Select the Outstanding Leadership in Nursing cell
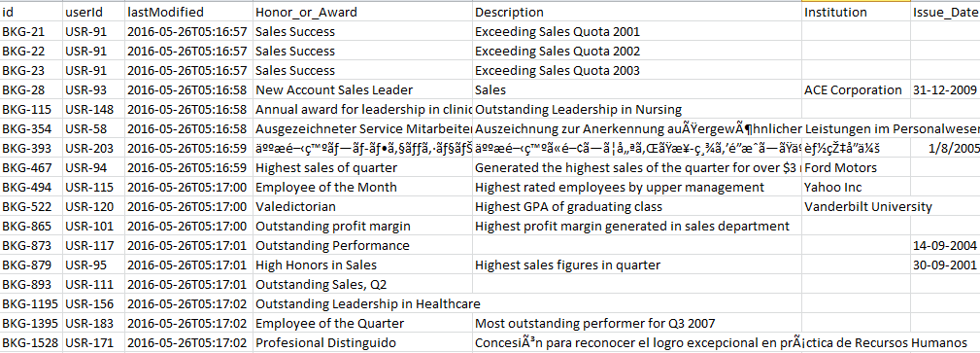 click(637, 110)
